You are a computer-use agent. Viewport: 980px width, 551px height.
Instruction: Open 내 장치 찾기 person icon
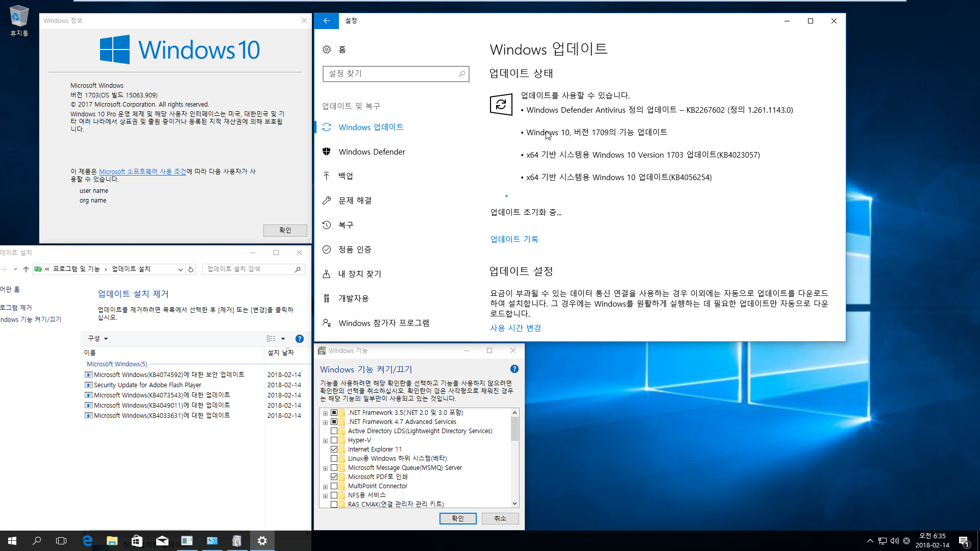[327, 274]
